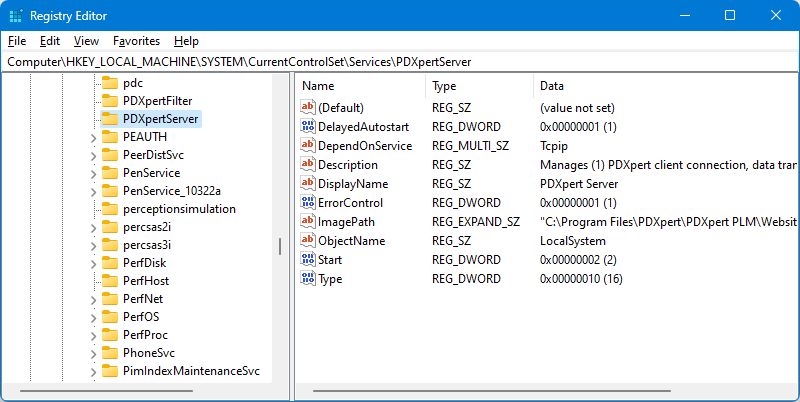Expand the PeerDistSvc key
The width and height of the screenshot is (800, 402).
point(93,156)
